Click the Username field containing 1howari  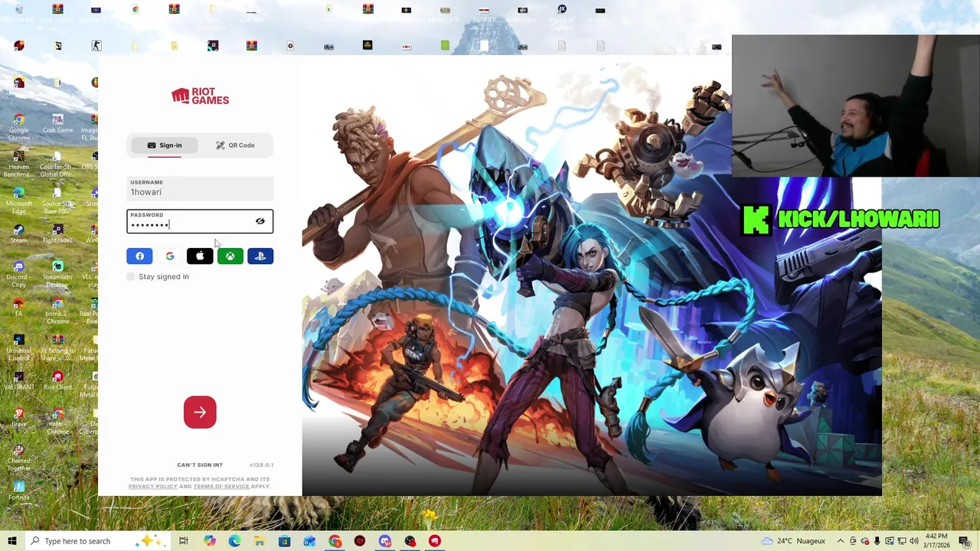click(x=200, y=188)
